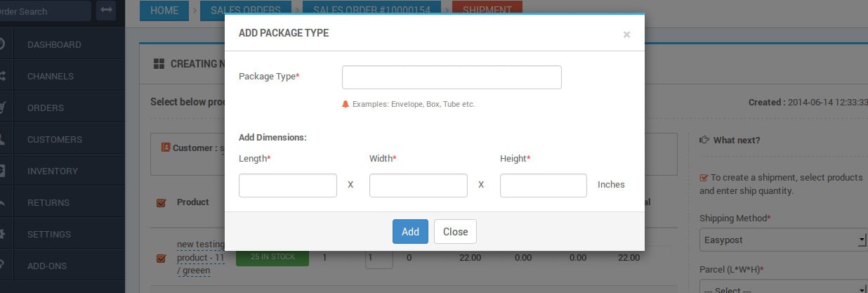Click the Close button in dialog footer
This screenshot has width=868, height=293.
pyautogui.click(x=455, y=232)
